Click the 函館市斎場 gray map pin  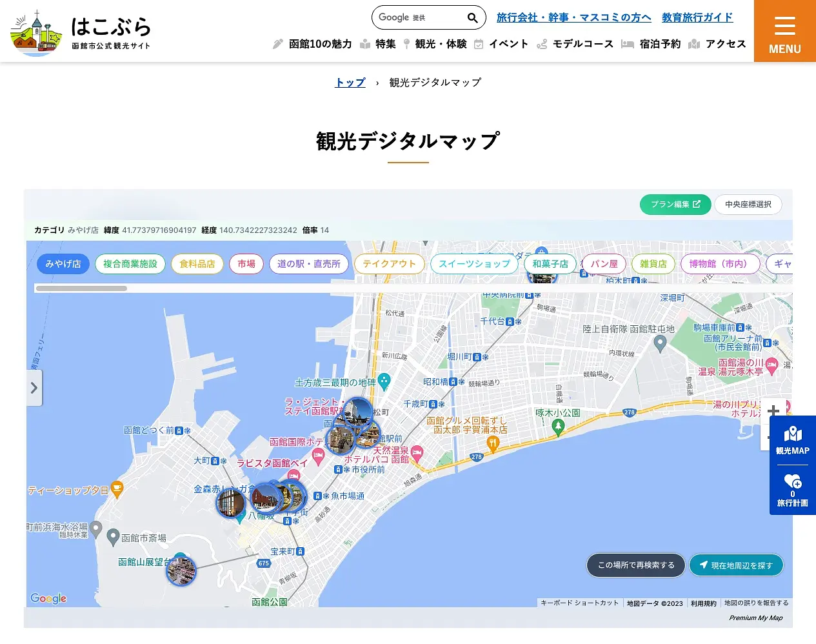pos(113,537)
